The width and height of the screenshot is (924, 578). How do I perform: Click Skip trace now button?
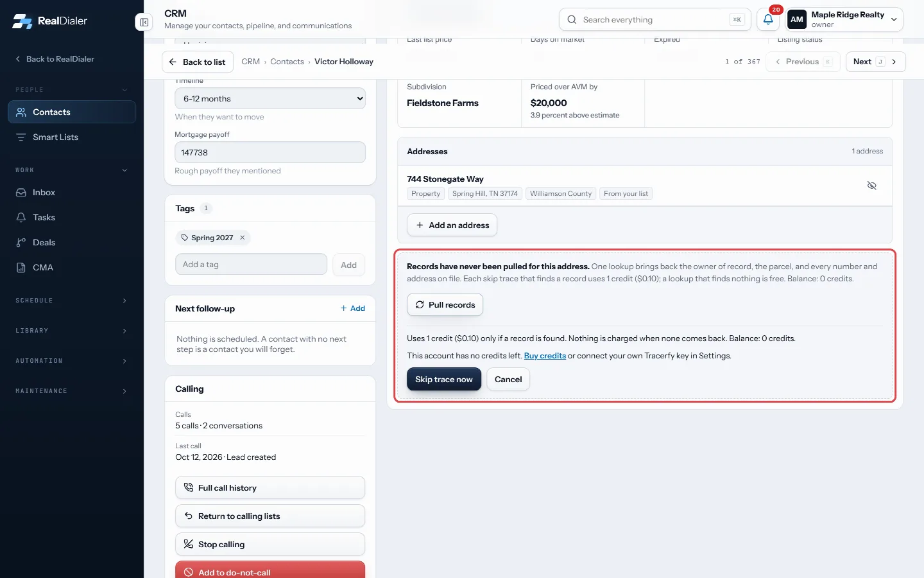[444, 380]
